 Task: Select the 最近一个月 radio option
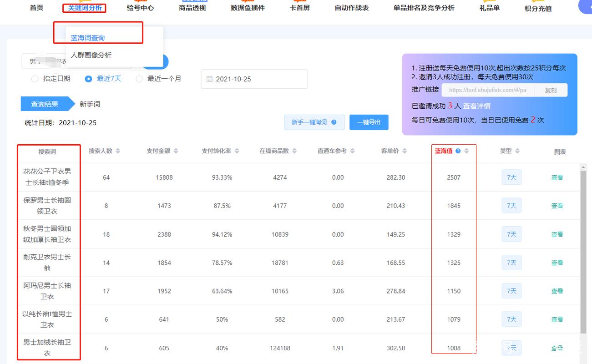(139, 79)
